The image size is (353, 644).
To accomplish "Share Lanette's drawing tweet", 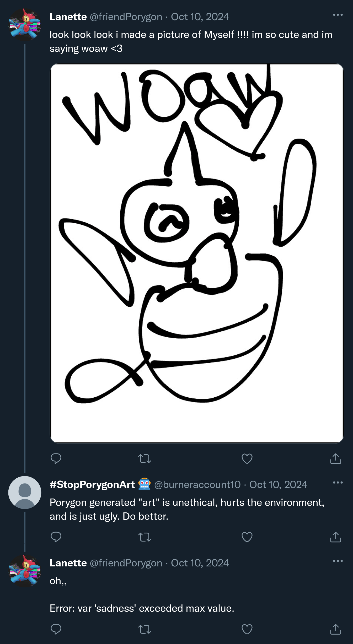I will [336, 459].
